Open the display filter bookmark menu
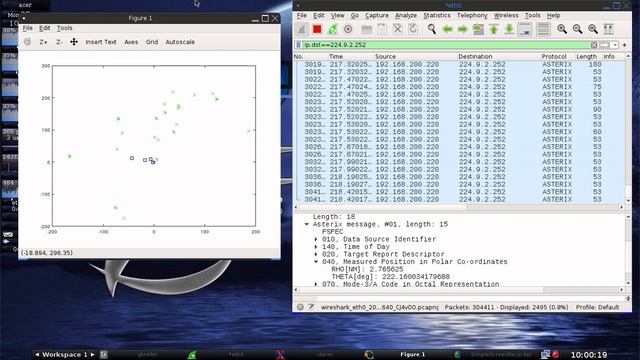The height and width of the screenshot is (360, 640). click(x=298, y=45)
